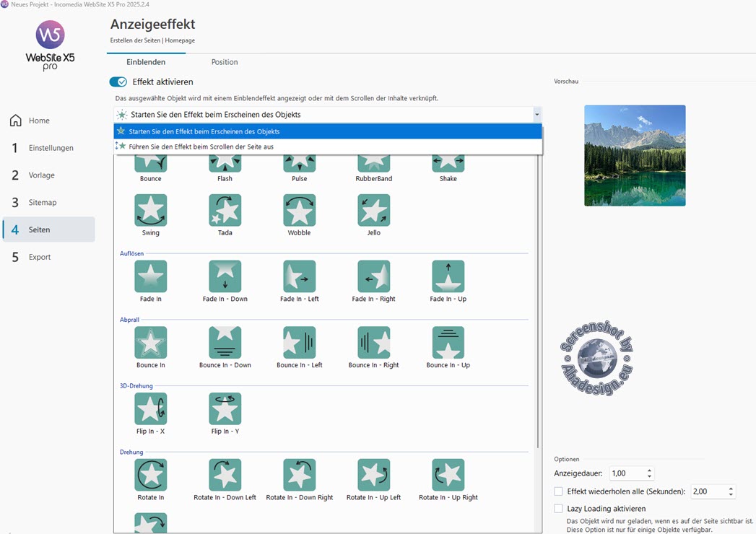Enable the Lazy Loading aktivieren checkbox
Screen dimensions: 756x534
[x=558, y=509]
